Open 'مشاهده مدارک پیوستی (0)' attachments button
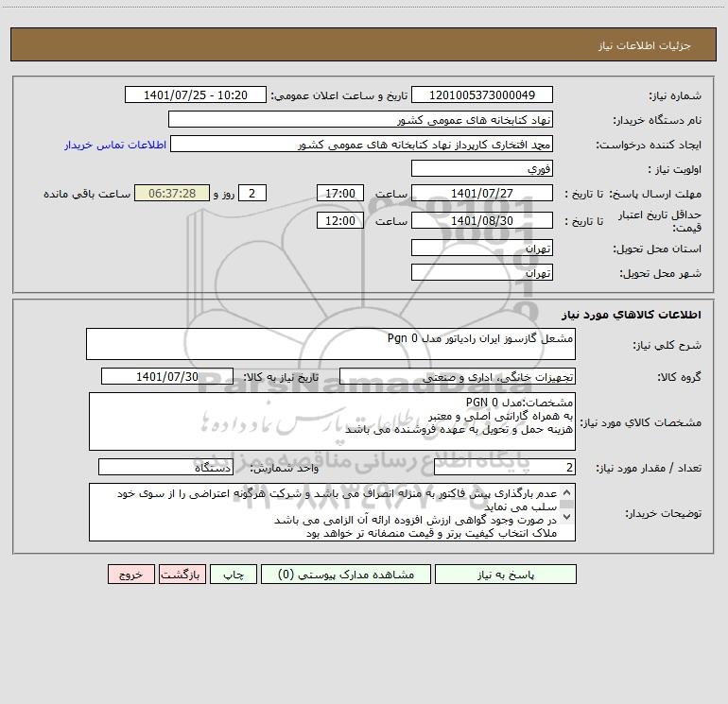This screenshot has width=728, height=704. [346, 575]
